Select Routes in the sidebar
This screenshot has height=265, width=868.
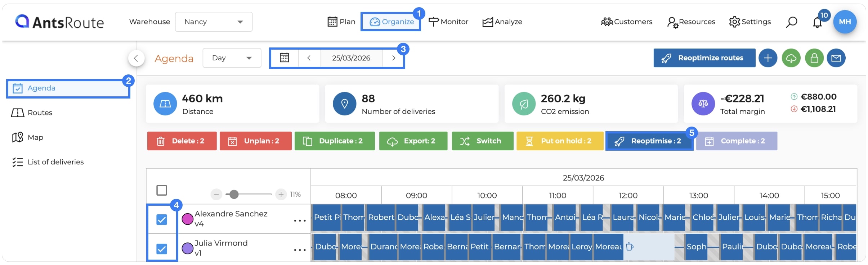[x=32, y=113]
